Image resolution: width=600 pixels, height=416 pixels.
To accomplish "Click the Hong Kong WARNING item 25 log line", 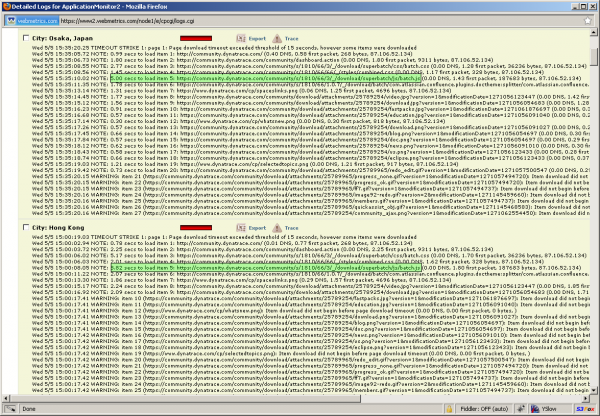I will click(x=310, y=390).
